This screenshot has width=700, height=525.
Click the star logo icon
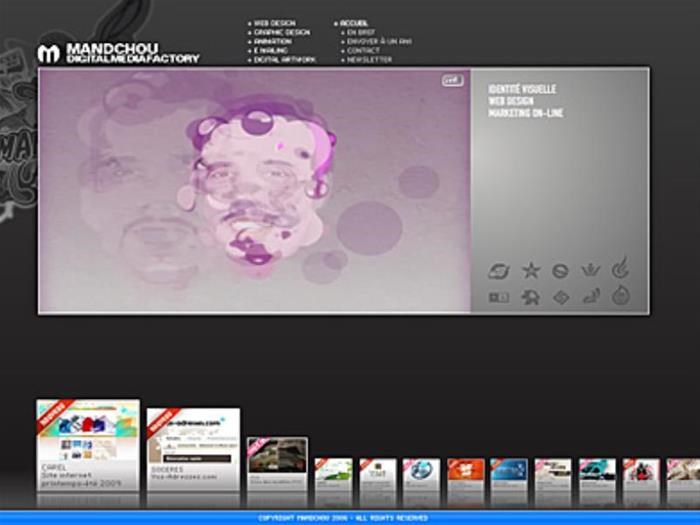pos(531,270)
